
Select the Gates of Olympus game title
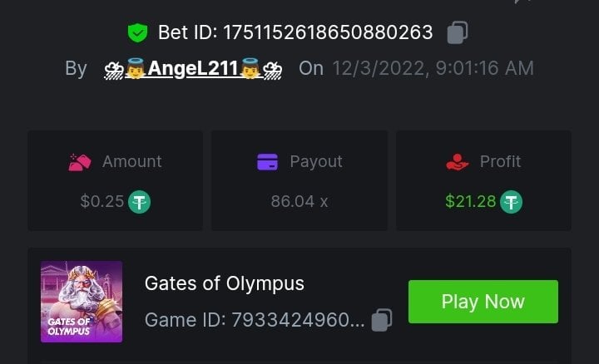tap(225, 283)
